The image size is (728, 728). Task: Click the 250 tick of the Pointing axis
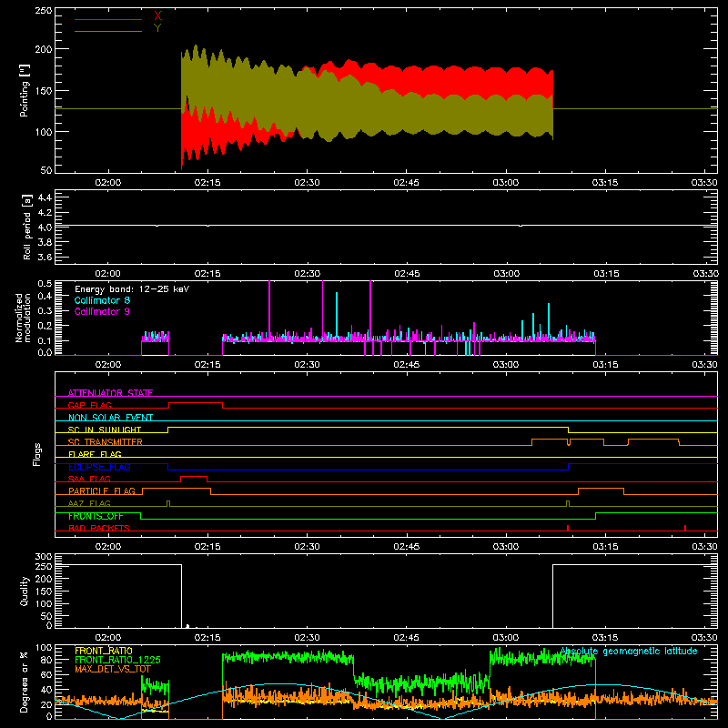(x=43, y=10)
